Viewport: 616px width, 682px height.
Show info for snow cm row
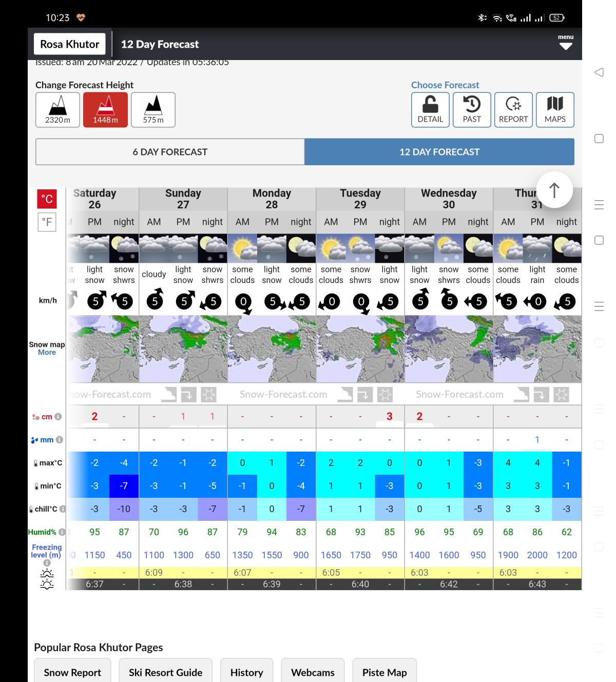[58, 417]
